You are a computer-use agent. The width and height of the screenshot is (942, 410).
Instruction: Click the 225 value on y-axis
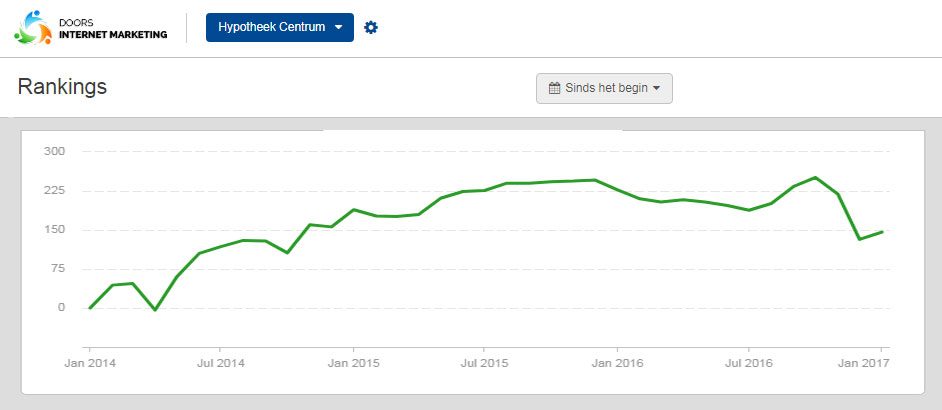click(x=55, y=191)
